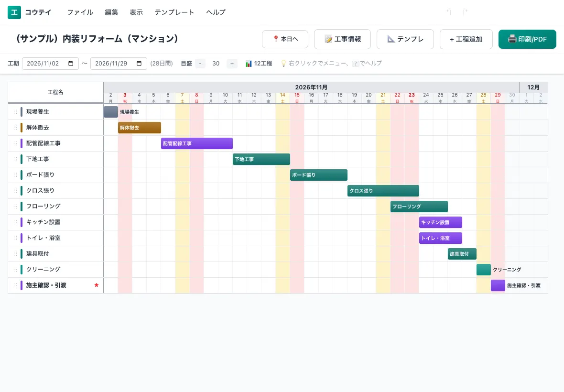Click the gray color marker of 現場養生
The height and width of the screenshot is (392, 564).
(22, 112)
